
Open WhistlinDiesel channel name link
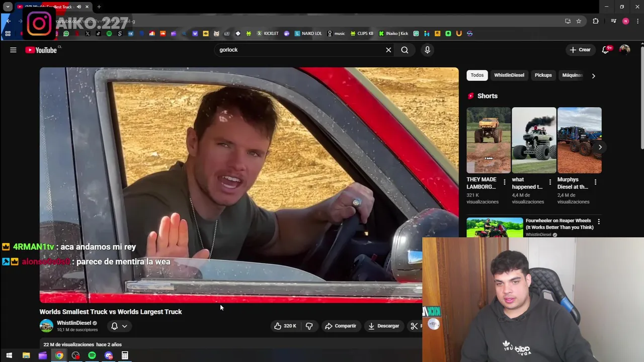pos(74,323)
